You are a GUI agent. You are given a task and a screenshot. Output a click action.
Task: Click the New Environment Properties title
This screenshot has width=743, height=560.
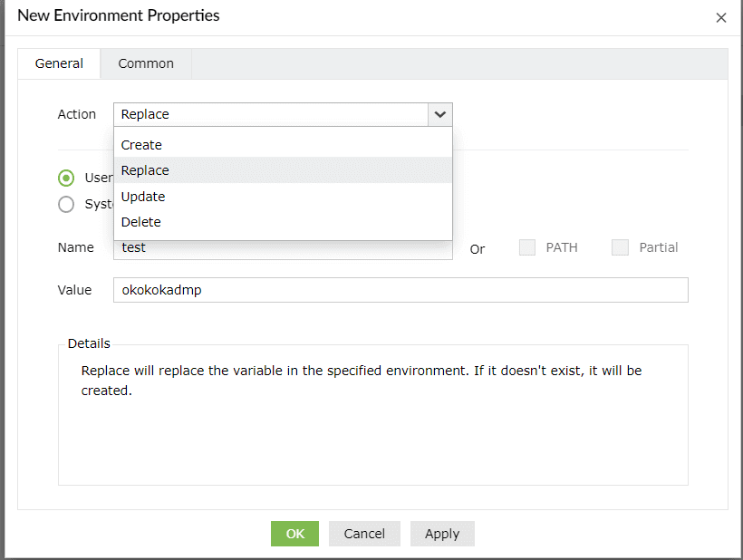click(x=119, y=15)
